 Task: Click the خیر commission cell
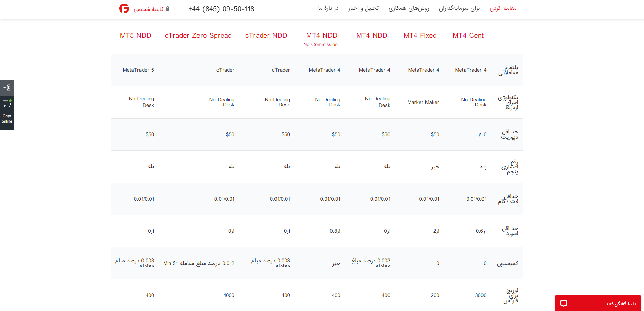tap(336, 263)
